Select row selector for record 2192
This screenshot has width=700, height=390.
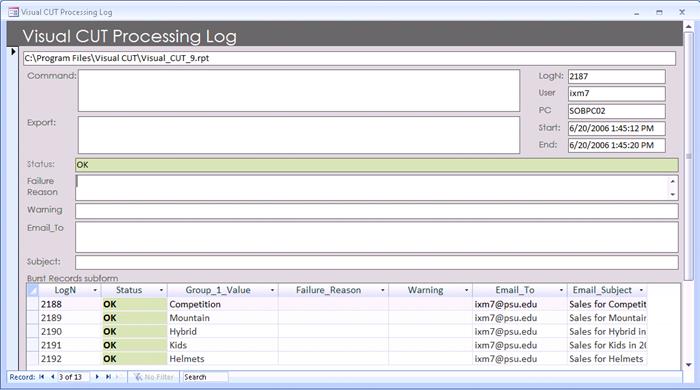(x=33, y=359)
